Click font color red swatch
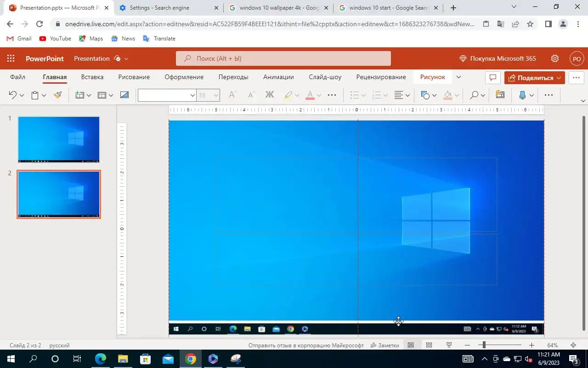588x368 pixels. click(310, 95)
